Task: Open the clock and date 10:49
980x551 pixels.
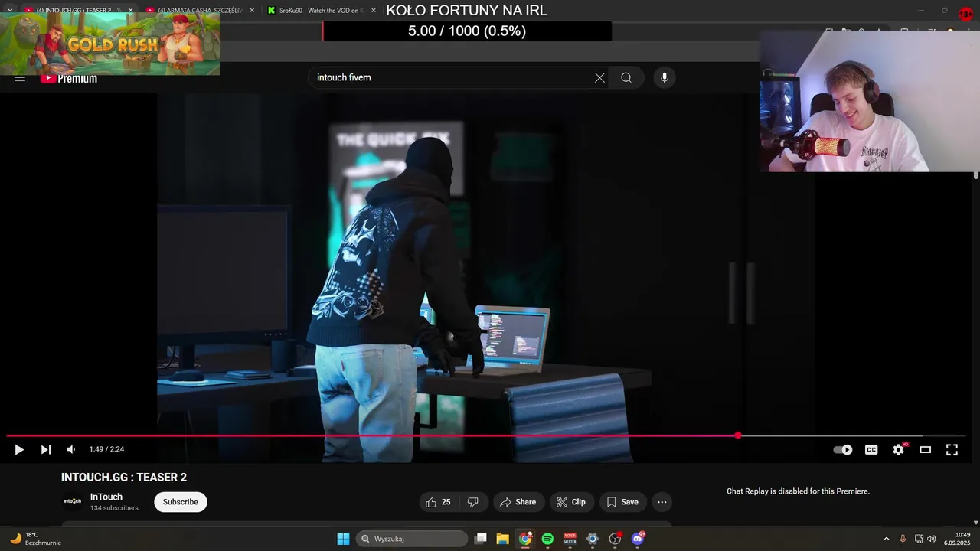Action: point(957,539)
